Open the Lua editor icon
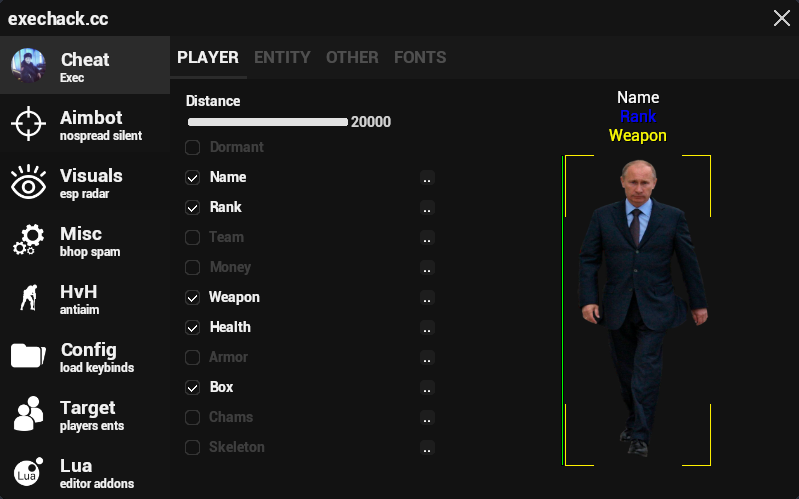Image resolution: width=799 pixels, height=499 pixels. 28,472
